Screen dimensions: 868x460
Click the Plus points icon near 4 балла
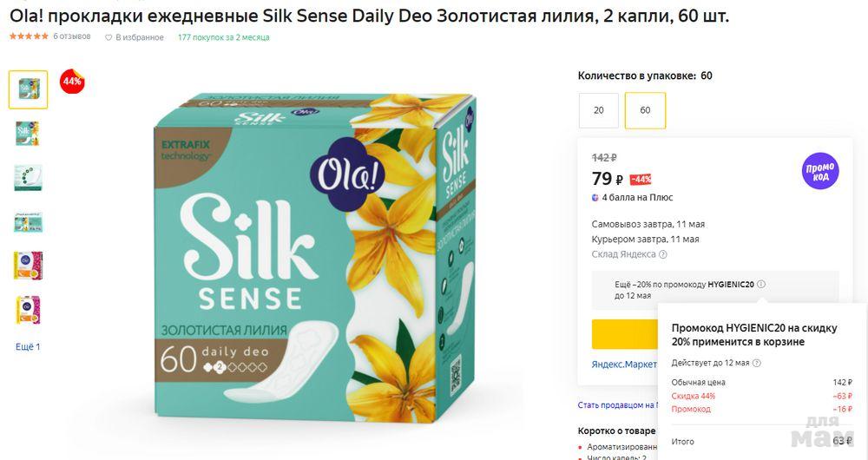595,198
